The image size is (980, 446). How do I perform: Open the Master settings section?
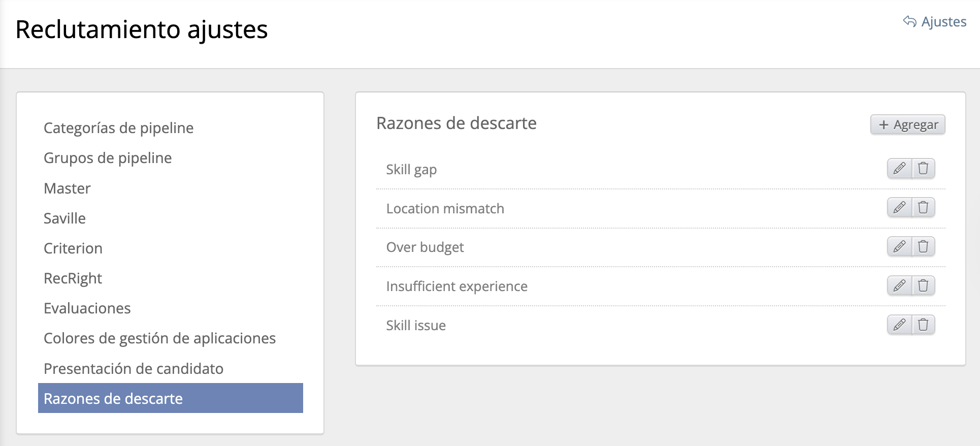coord(67,188)
